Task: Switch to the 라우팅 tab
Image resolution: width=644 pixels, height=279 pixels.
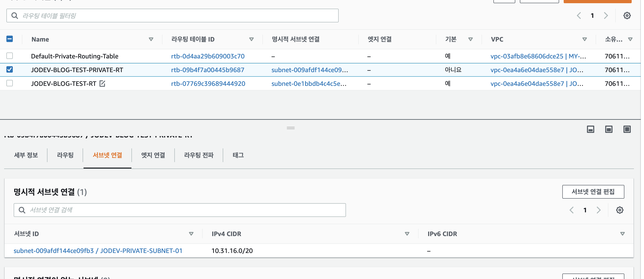Action: (x=65, y=155)
